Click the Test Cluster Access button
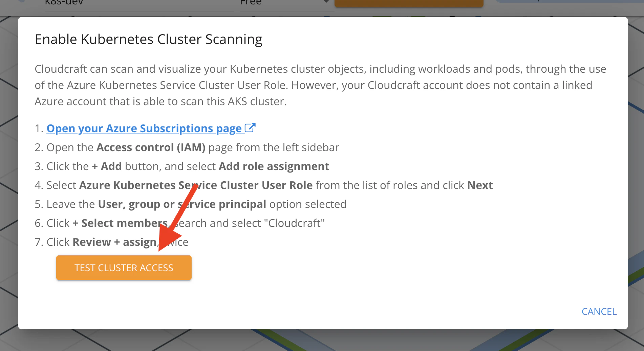The height and width of the screenshot is (351, 644). (x=124, y=268)
